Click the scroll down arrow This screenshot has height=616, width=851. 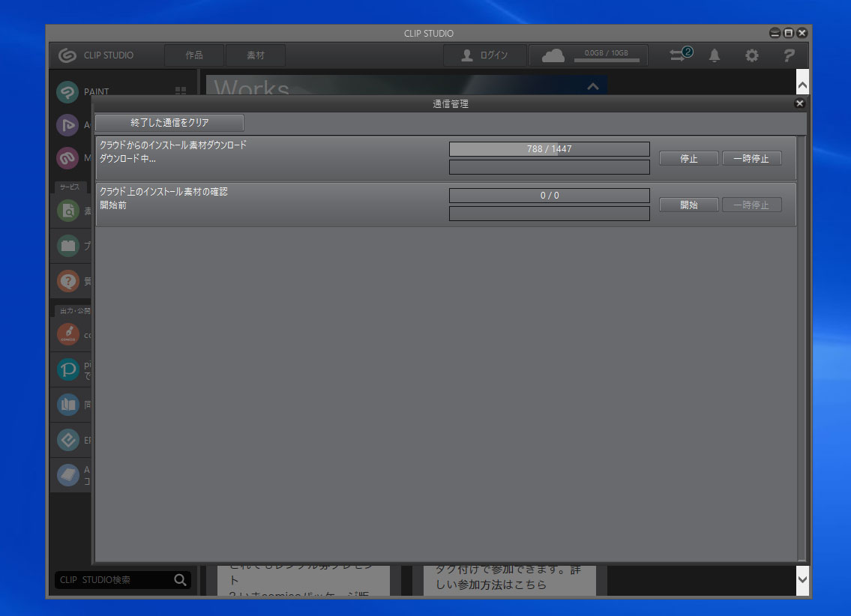tap(802, 579)
